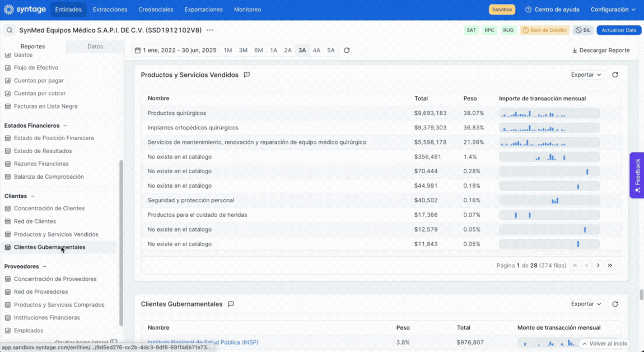The image size is (644, 352).
Task: Click comment icon next to Productos y Servicios Vendidos
Action: click(x=246, y=75)
